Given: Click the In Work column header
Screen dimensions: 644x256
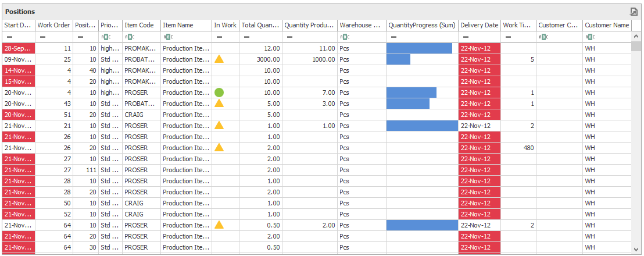Looking at the screenshot, I should (225, 26).
